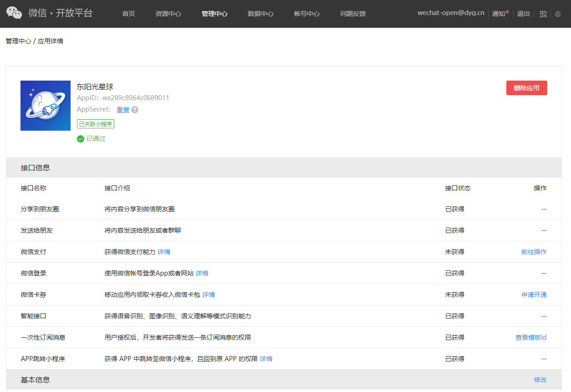Click 已获得 status for 微信登录
This screenshot has width=571, height=392.
coord(455,273)
